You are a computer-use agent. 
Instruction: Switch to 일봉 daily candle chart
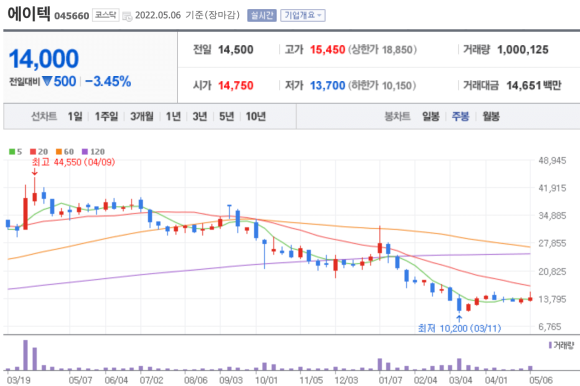(x=431, y=116)
